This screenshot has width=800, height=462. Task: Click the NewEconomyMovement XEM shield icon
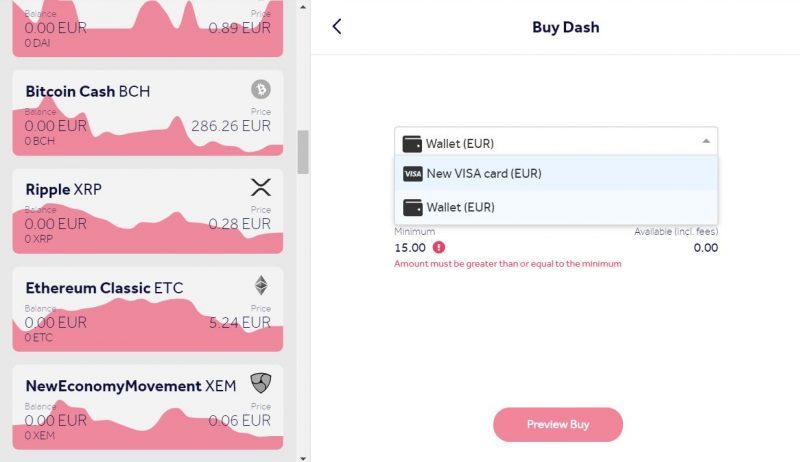pos(261,383)
